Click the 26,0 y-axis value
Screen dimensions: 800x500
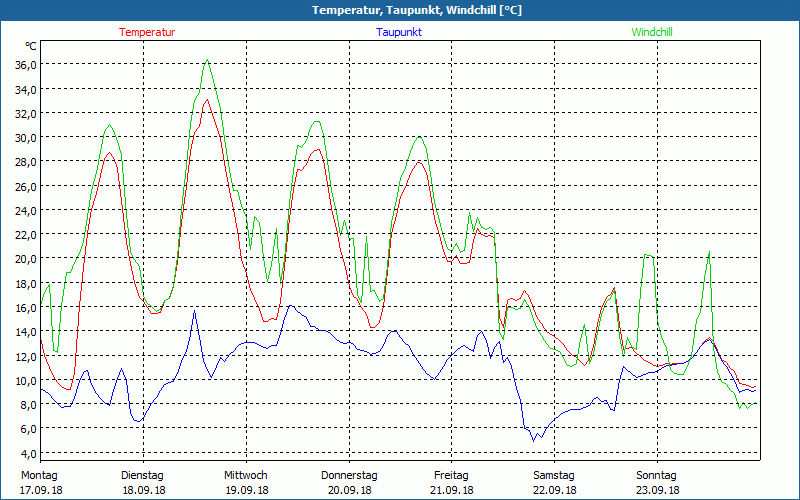[x=26, y=186]
